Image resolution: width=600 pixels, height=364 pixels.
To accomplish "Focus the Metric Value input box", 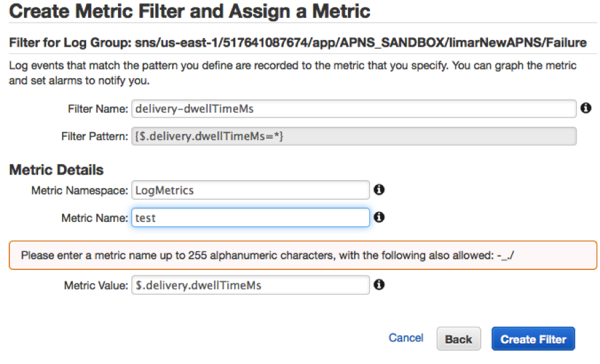I will 250,285.
